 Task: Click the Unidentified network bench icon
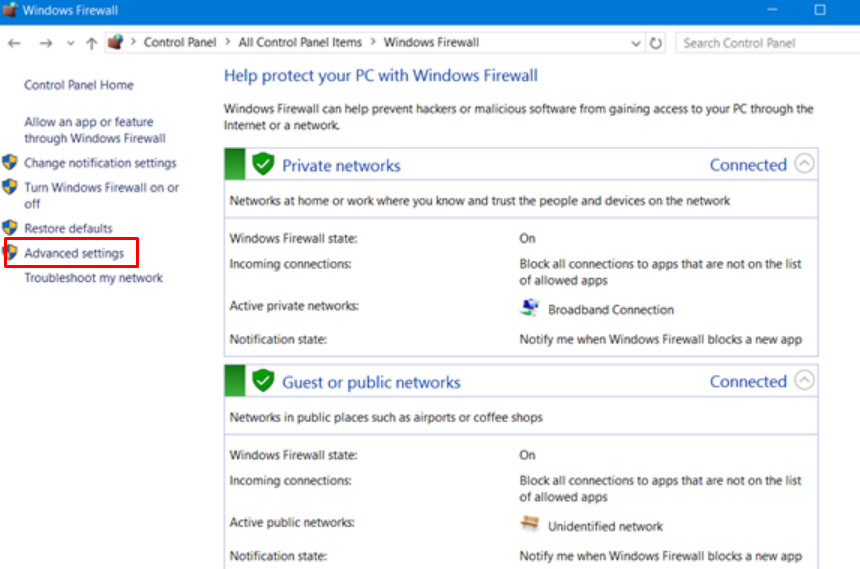tap(529, 523)
